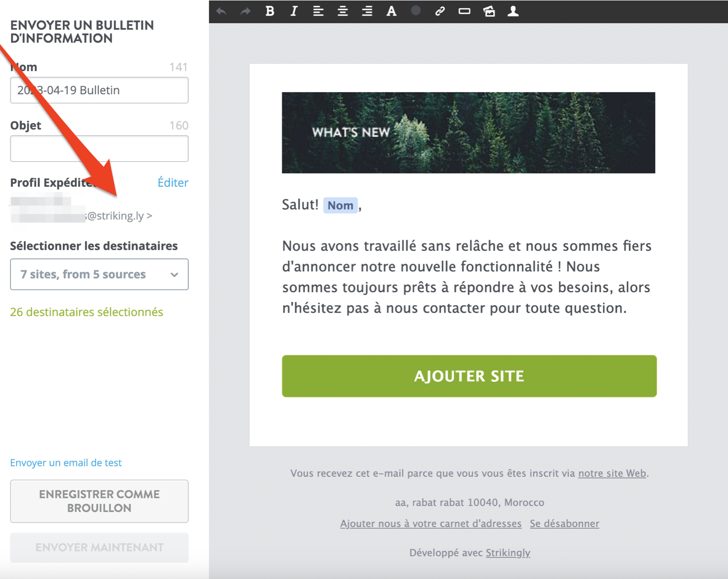
Task: Insert an image from toolbar
Action: click(489, 11)
